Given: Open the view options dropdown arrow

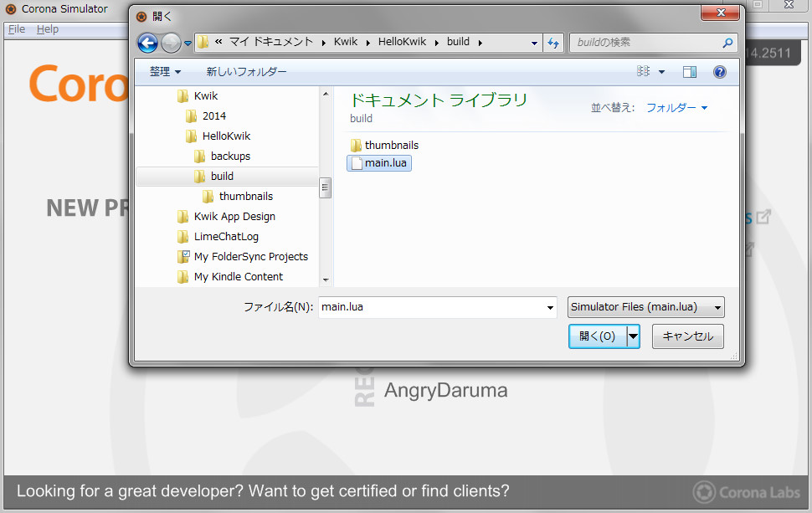Looking at the screenshot, I should [x=661, y=72].
